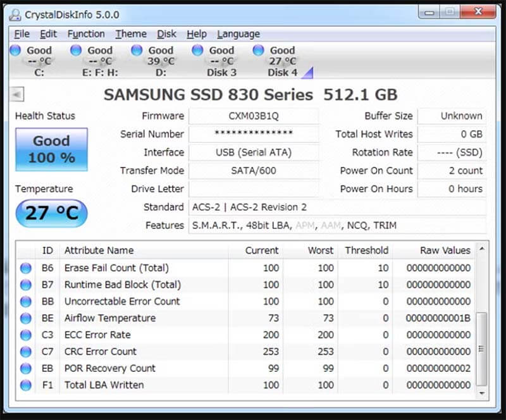Viewport: 506px width, 420px height.
Task: Click the blue dot beside Airflow Temperature
Action: tap(26, 318)
